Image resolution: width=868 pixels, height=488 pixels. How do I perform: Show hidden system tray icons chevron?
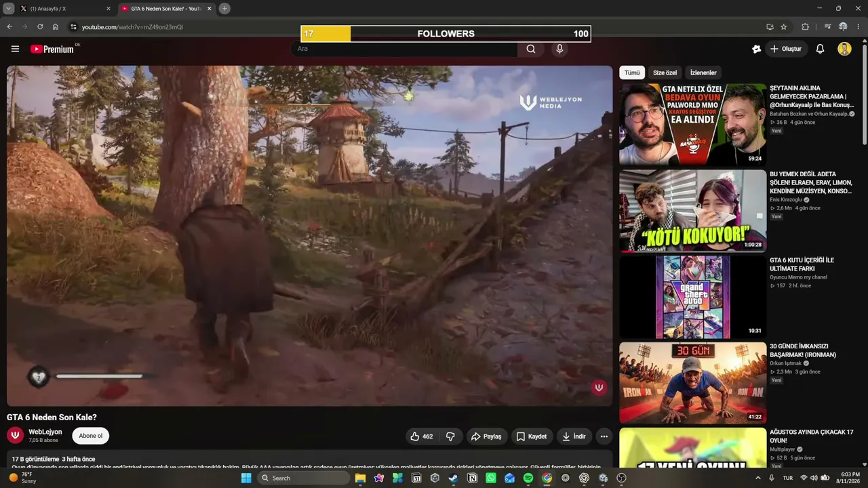758,478
